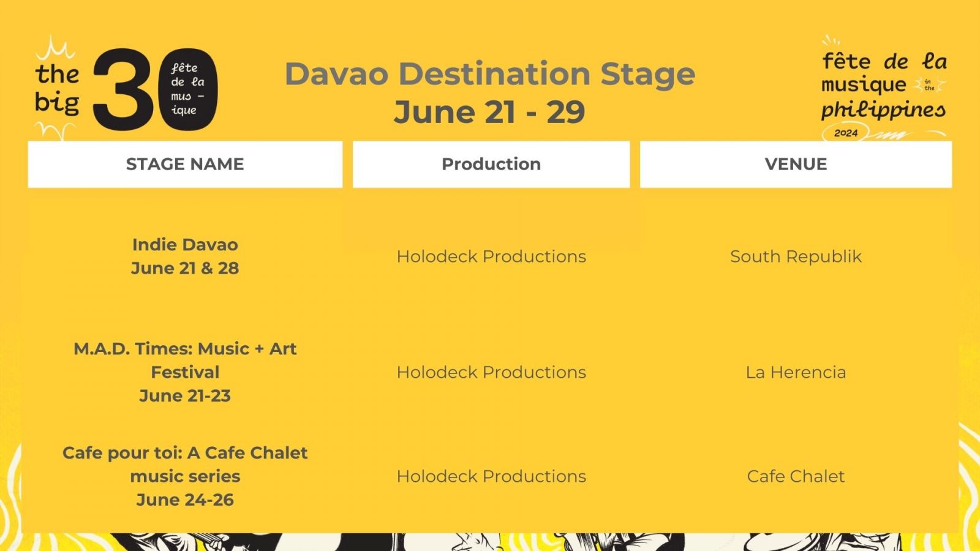This screenshot has width=980, height=551.
Task: Click the 2024 year badge
Action: (x=846, y=133)
